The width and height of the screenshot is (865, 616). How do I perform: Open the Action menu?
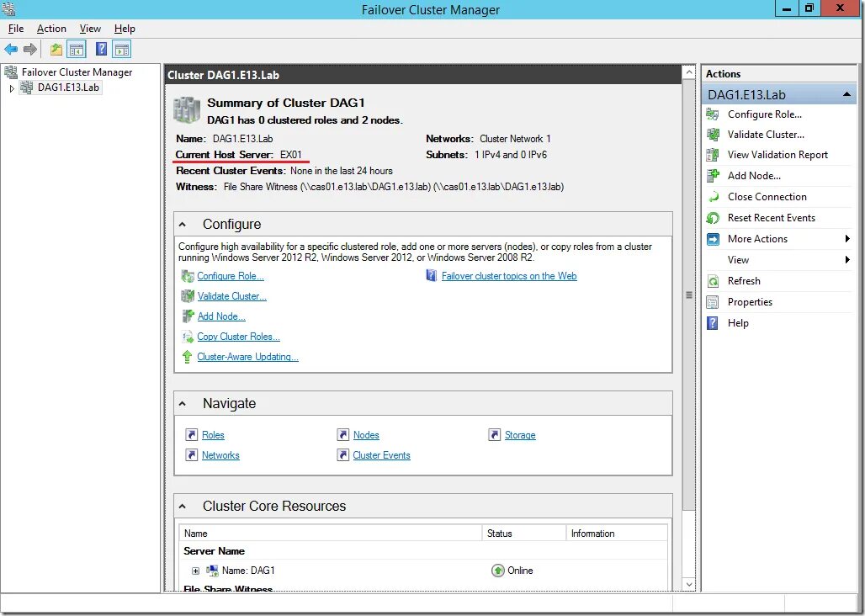(x=51, y=29)
